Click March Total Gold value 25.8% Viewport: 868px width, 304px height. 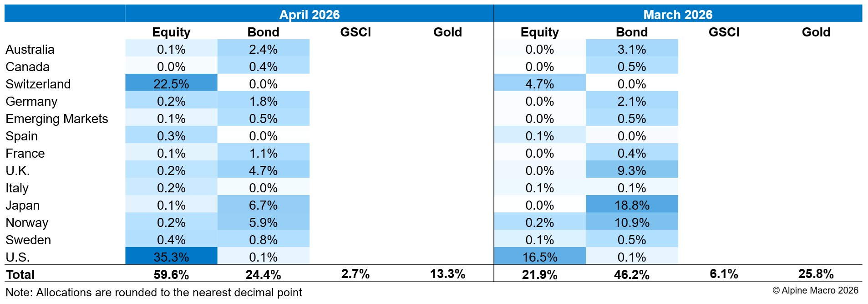tap(816, 274)
